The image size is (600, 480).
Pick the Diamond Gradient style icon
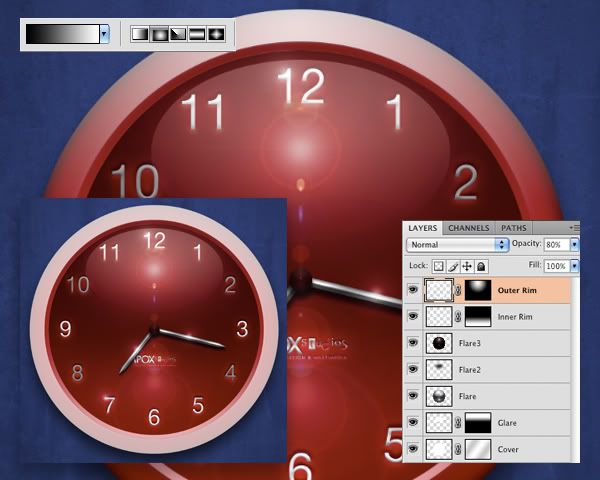(x=216, y=34)
